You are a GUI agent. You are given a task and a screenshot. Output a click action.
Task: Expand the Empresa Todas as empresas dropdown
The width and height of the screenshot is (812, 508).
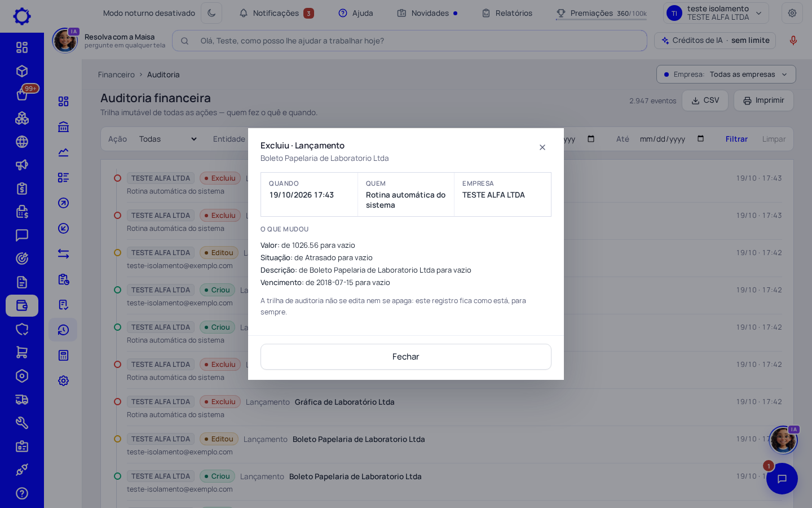[726, 75]
